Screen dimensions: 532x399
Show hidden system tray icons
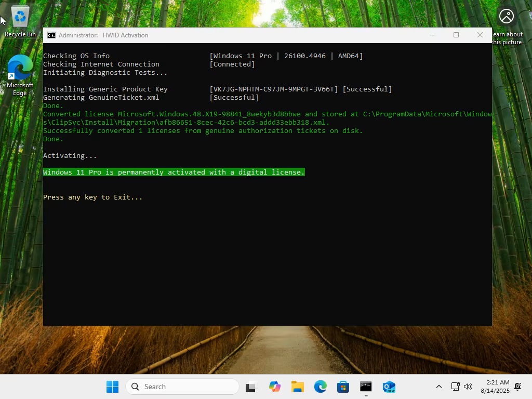(438, 387)
